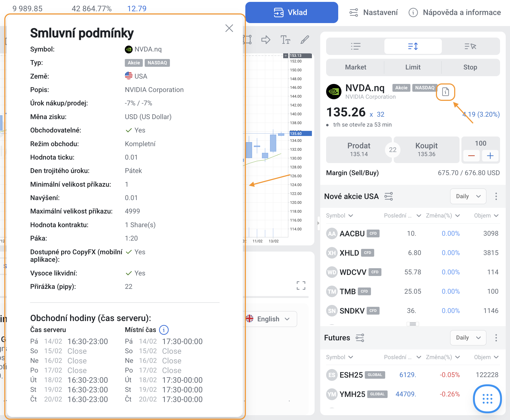Click the USA flag icon in dialog
The image size is (510, 420).
129,76
